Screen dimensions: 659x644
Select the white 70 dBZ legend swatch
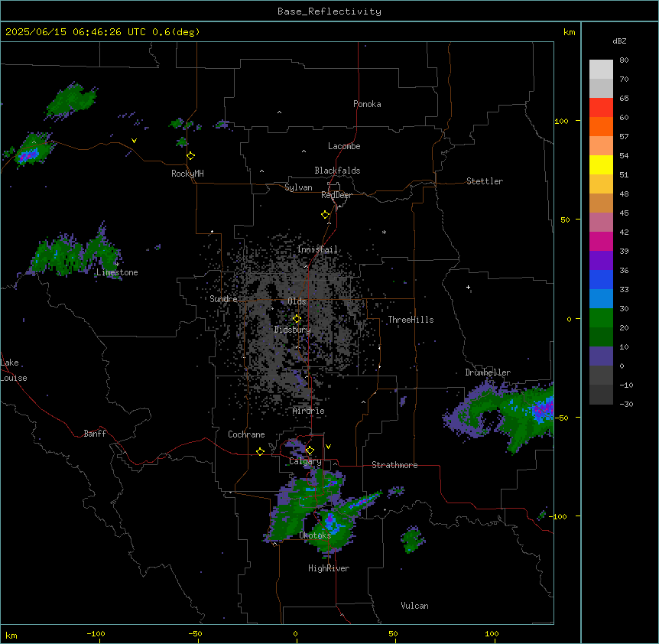coord(601,70)
